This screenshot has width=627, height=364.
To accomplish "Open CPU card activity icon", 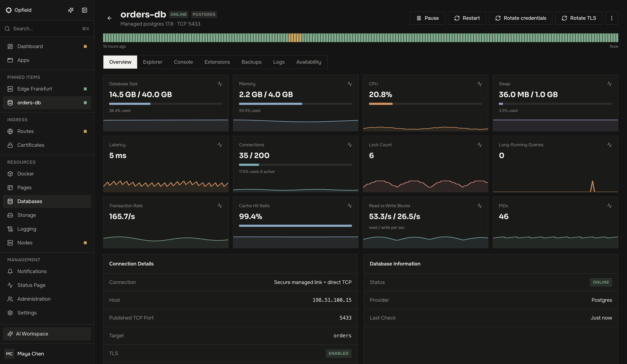I will coord(480,84).
